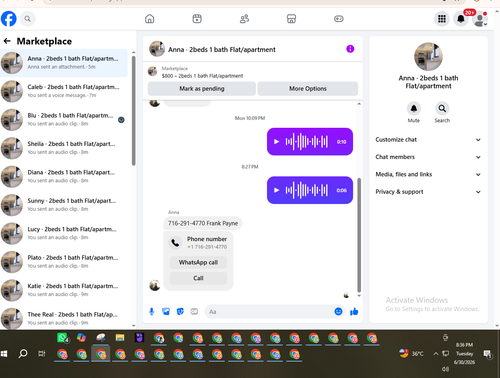The height and width of the screenshot is (378, 500).
Task: Expand Privacy & support section
Action: pos(428,192)
